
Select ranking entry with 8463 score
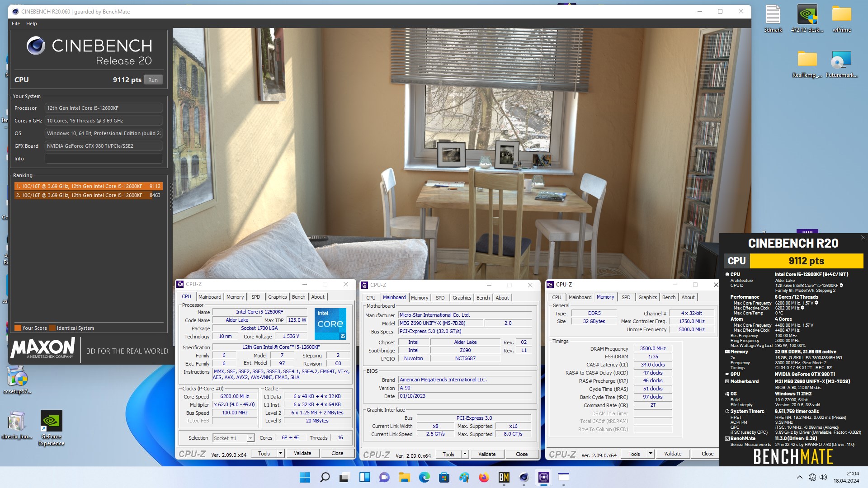(x=88, y=195)
